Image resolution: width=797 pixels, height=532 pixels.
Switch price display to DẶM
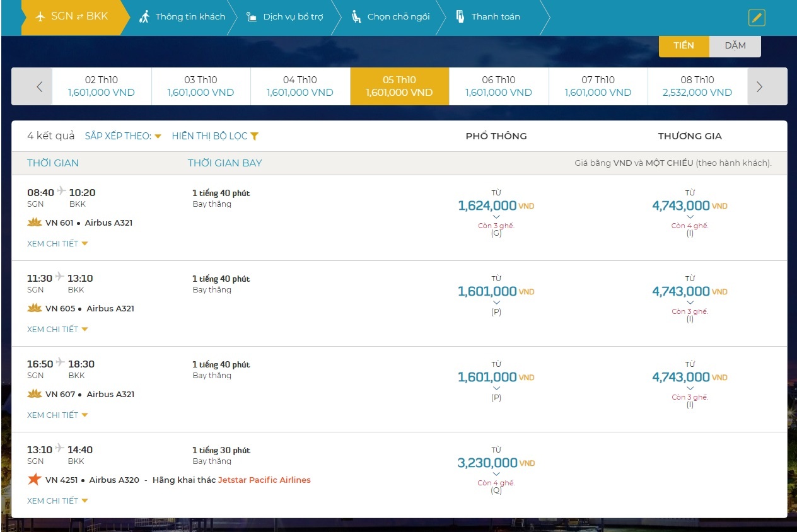click(735, 45)
